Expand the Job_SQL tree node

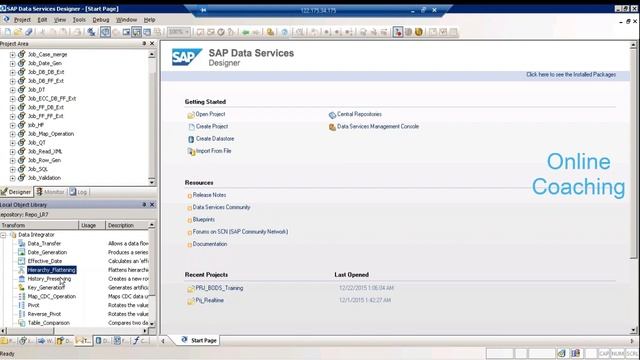13,169
